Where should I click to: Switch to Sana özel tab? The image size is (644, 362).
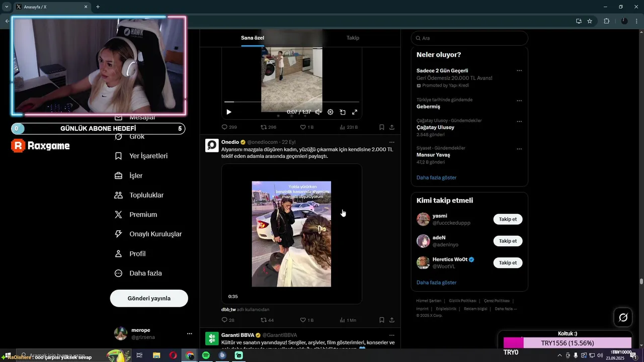253,38
